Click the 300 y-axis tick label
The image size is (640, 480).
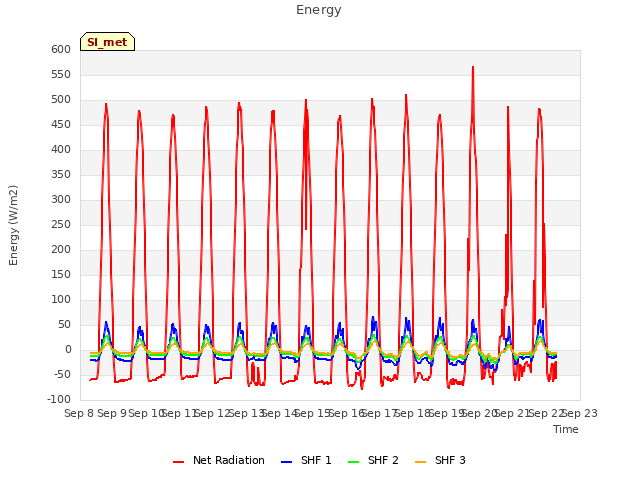tap(61, 200)
